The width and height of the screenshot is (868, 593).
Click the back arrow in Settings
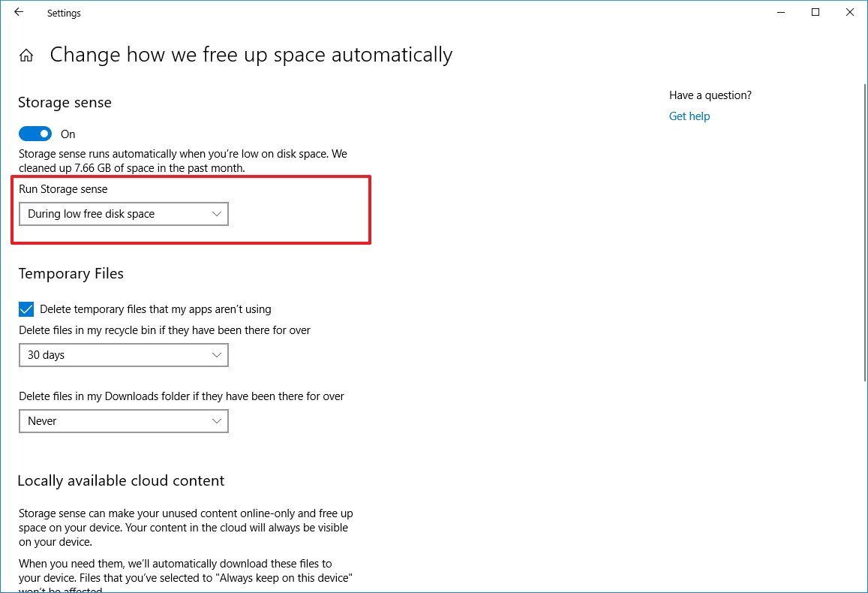(19, 13)
